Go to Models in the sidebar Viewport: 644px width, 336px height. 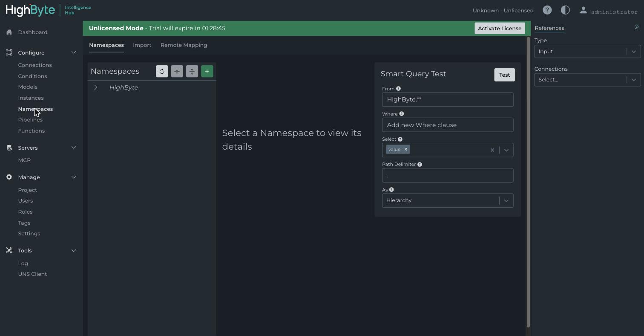[x=28, y=87]
